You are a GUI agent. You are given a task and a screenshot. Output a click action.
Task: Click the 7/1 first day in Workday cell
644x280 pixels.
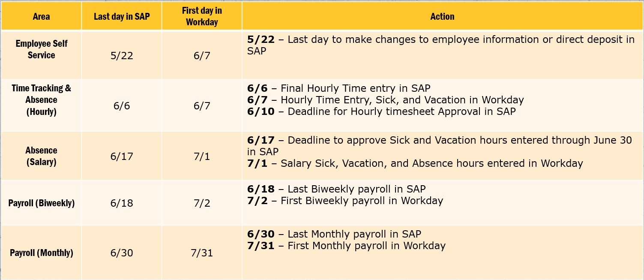202,157
